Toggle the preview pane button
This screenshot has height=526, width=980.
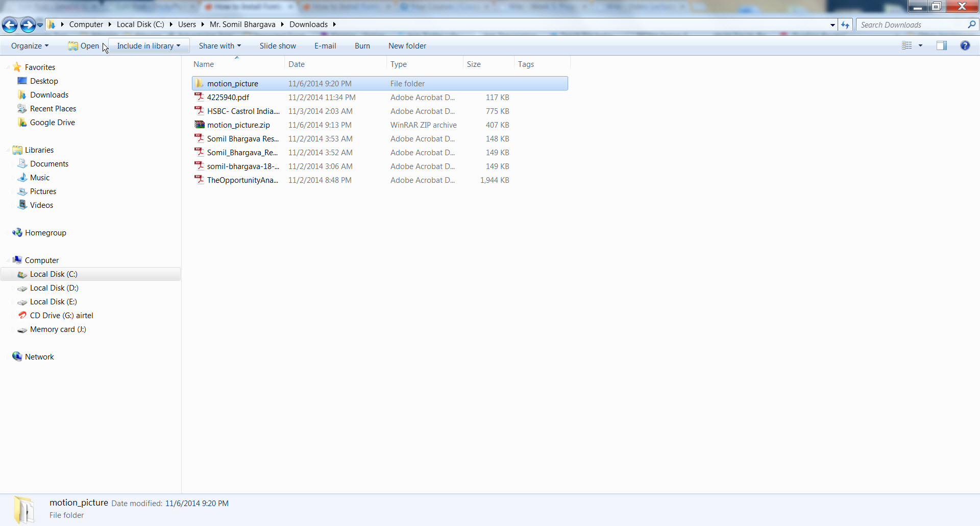coord(942,45)
